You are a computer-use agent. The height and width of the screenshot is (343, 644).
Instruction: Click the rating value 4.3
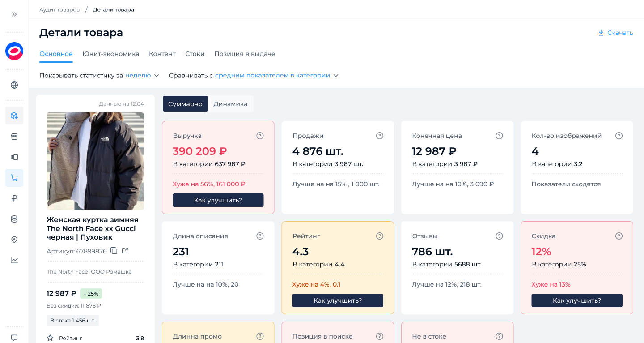pyautogui.click(x=301, y=252)
